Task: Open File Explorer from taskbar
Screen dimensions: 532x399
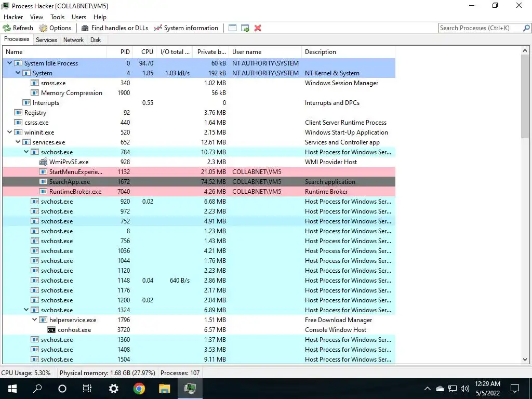Action: coord(164,389)
